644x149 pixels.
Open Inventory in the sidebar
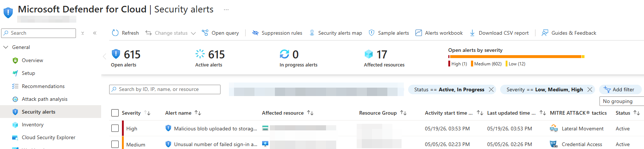point(32,125)
